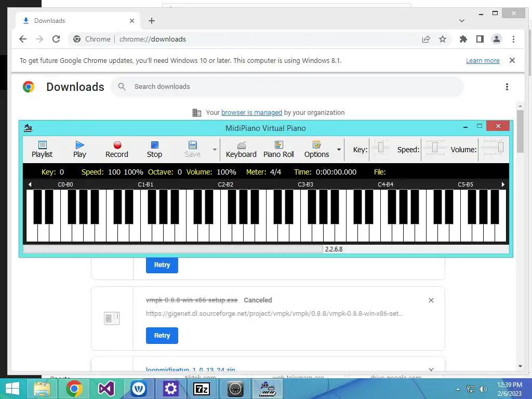Click the Chrome address bar URL
Image resolution: width=532 pixels, height=399 pixels.
click(153, 39)
